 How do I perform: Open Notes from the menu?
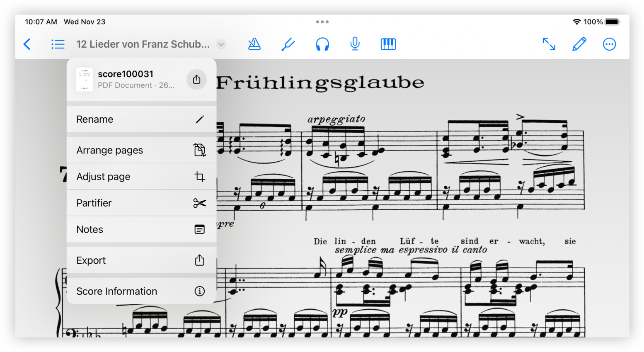point(141,229)
